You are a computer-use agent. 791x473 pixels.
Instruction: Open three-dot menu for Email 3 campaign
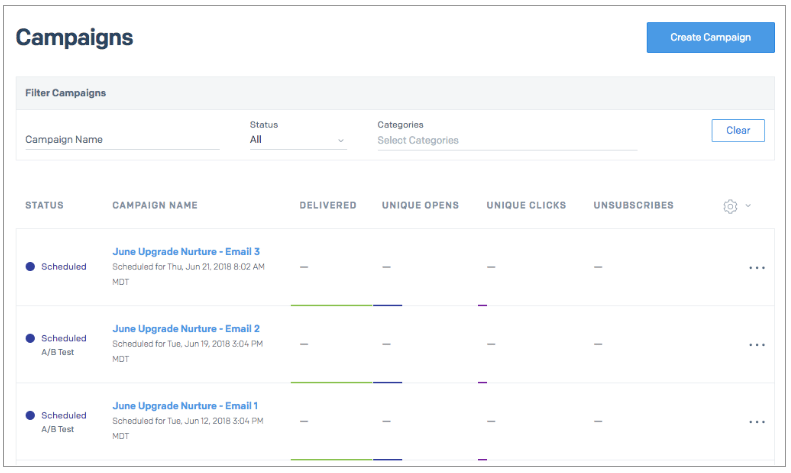coord(756,268)
